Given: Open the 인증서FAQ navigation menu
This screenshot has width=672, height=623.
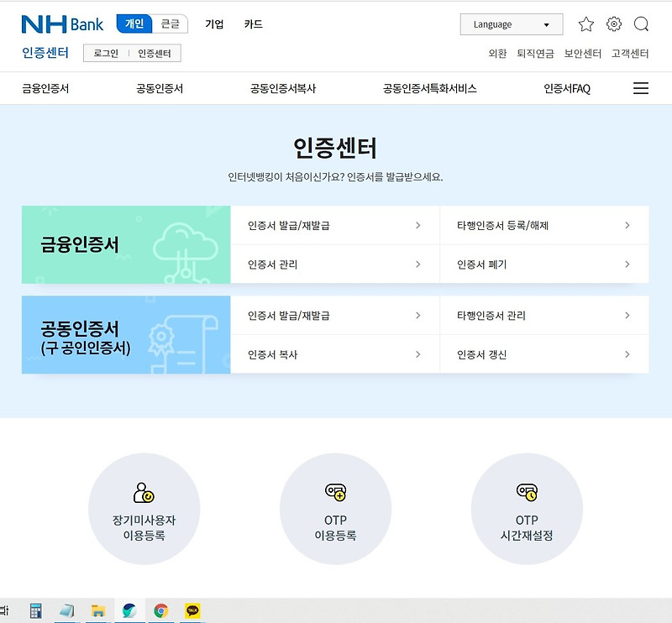Looking at the screenshot, I should 566,89.
